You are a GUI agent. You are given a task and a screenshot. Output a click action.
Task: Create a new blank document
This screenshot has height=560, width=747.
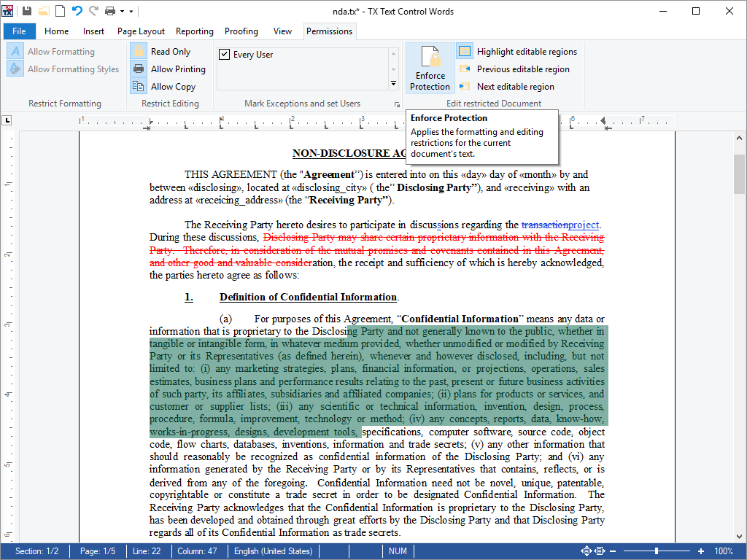coord(60,11)
